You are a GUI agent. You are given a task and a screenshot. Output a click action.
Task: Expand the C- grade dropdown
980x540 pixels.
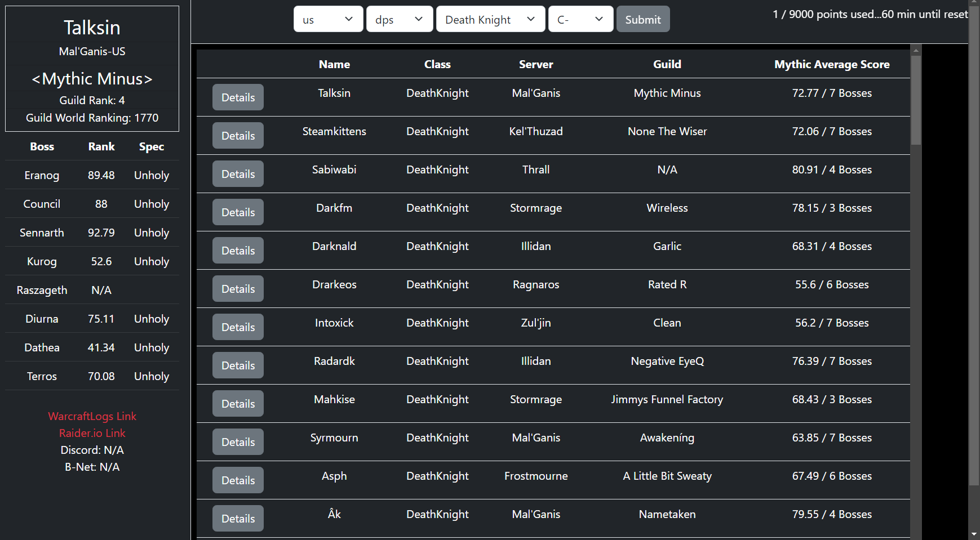580,19
